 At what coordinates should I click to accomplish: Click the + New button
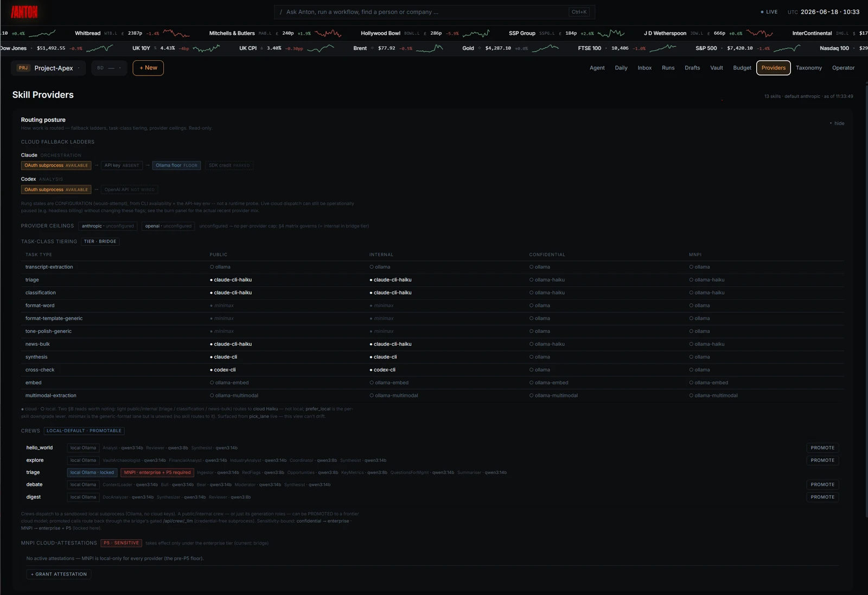tap(148, 68)
